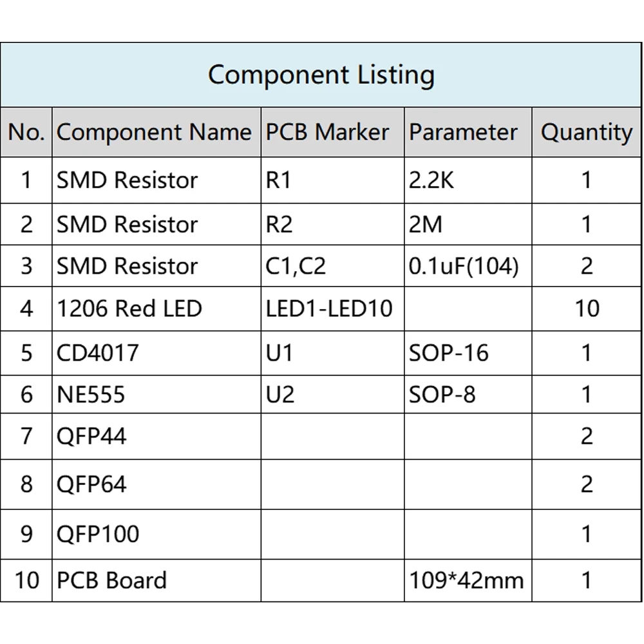Select the Parameter column header
This screenshot has height=644, width=644.
pos(463,132)
